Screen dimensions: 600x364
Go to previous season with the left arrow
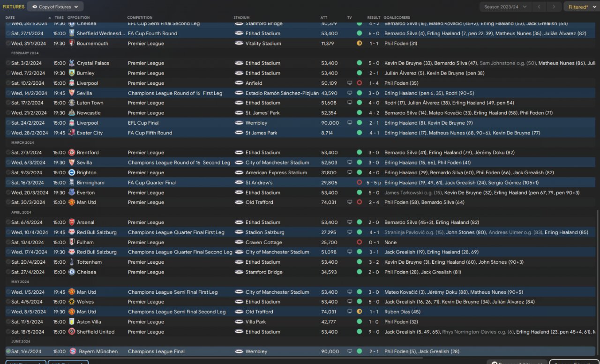point(539,7)
